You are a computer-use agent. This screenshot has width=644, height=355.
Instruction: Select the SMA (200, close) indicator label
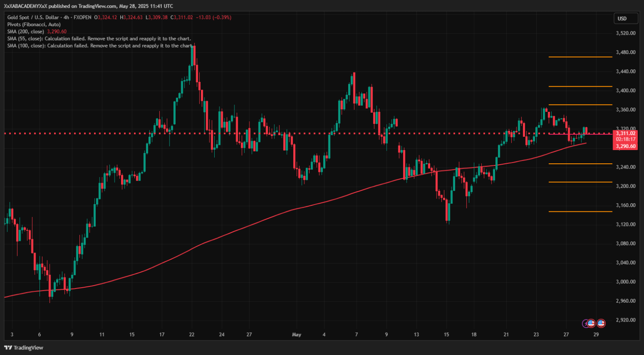point(25,32)
